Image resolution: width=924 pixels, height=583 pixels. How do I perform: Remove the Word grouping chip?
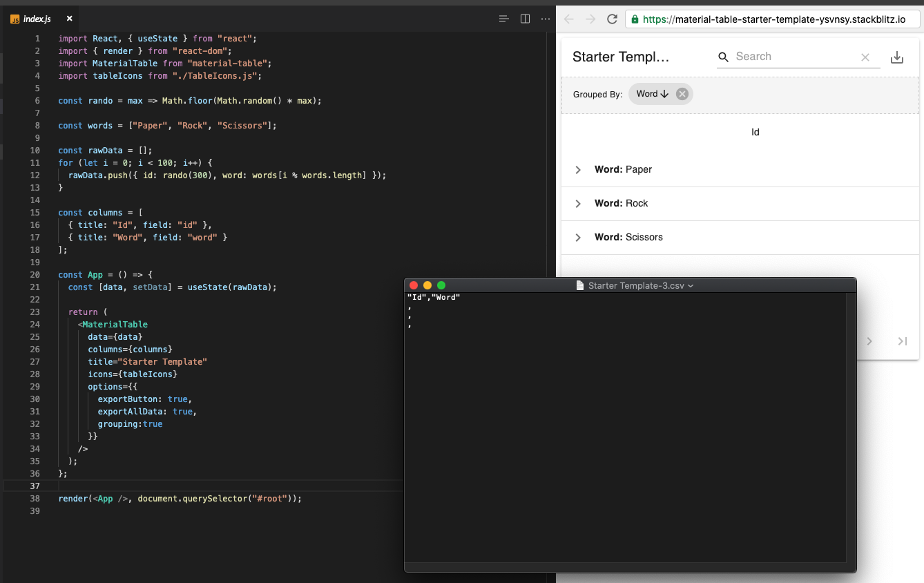tap(681, 93)
